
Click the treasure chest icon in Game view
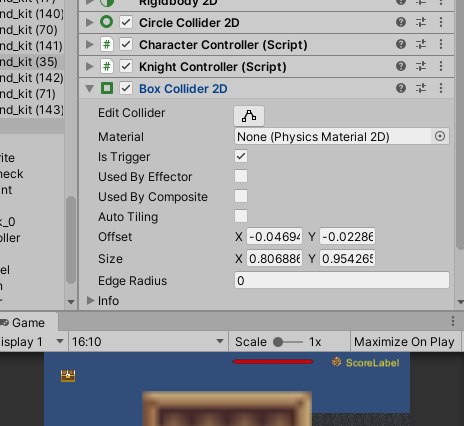point(68,376)
